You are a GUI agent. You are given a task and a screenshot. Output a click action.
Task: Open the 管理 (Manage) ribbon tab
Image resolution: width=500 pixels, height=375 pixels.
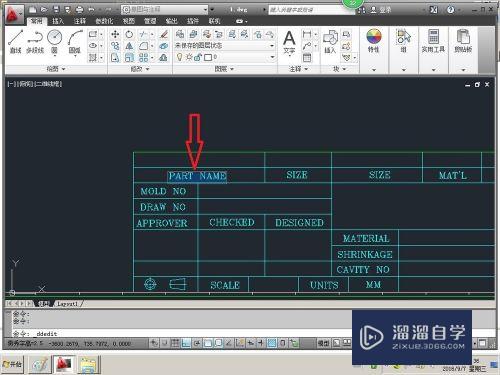(x=150, y=21)
